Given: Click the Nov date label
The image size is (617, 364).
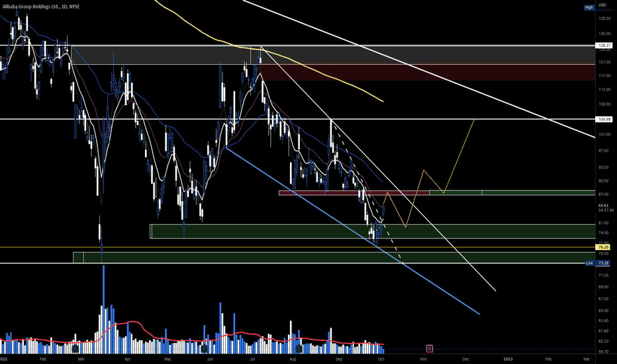Looking at the screenshot, I should tap(424, 359).
